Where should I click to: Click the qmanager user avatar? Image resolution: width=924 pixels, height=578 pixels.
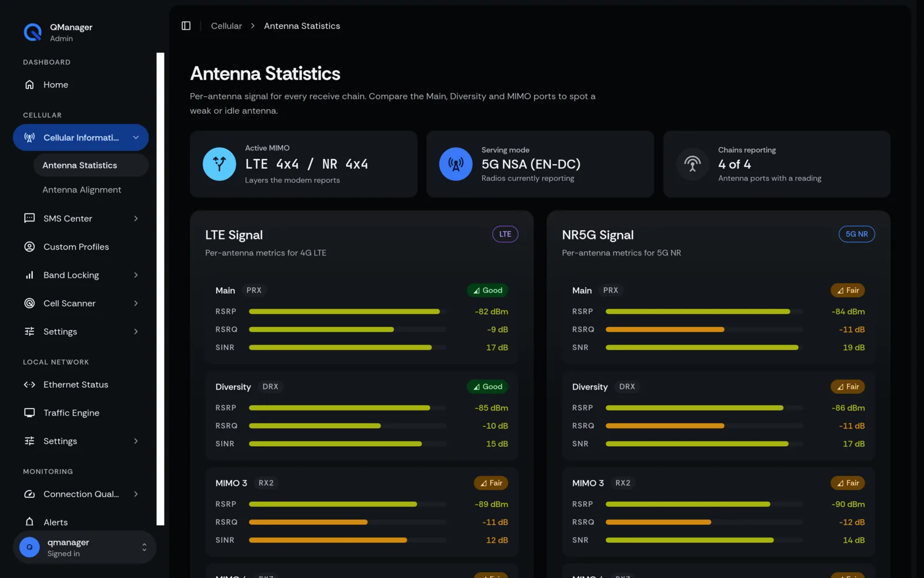(29, 547)
